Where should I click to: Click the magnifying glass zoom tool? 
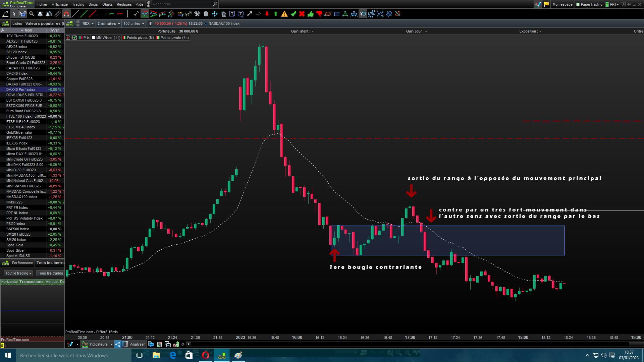point(32,14)
